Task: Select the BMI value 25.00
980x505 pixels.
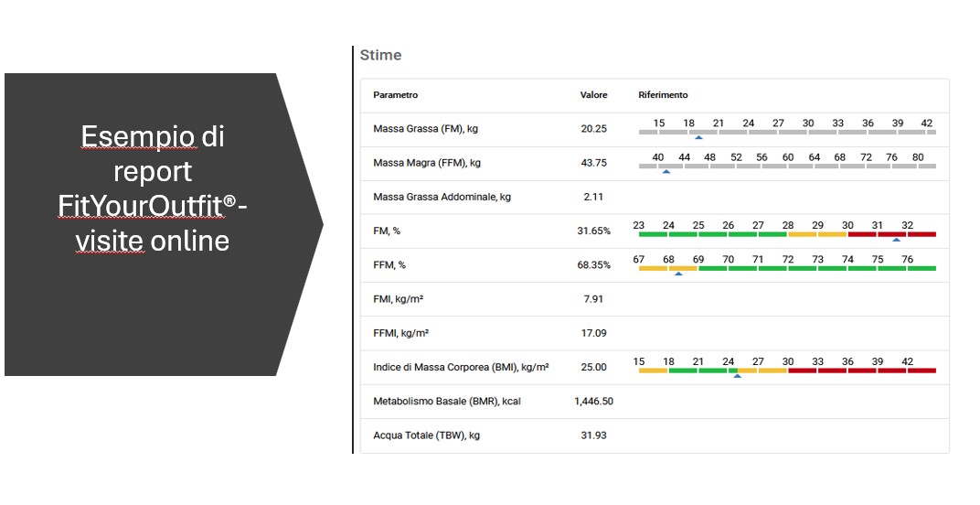Action: pyautogui.click(x=593, y=368)
